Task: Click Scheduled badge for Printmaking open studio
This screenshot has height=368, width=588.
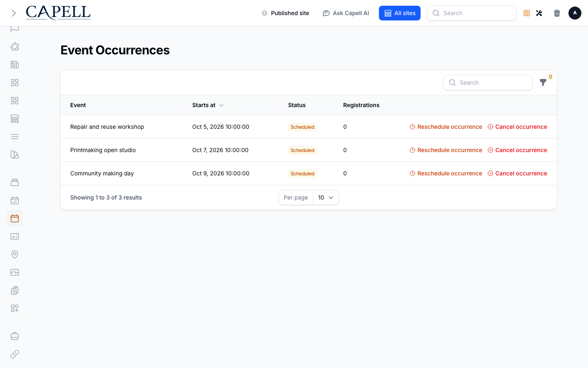Action: pyautogui.click(x=303, y=150)
